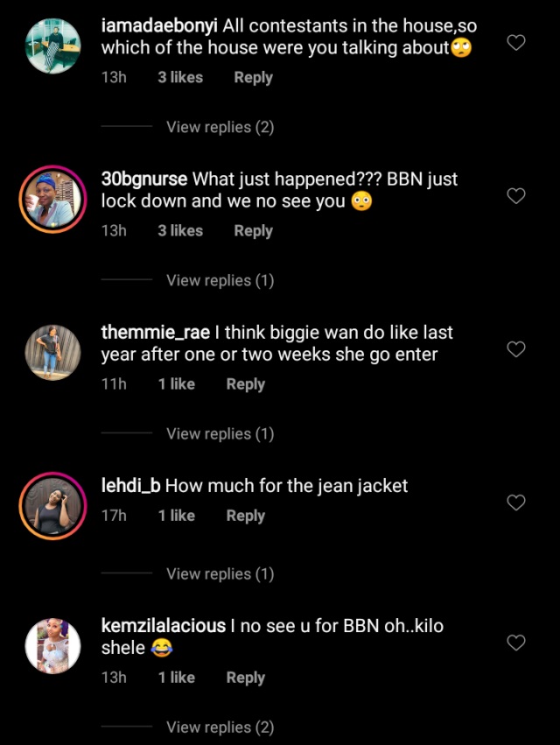Like iamadaebonyi's comment with heart icon
Screen dimensions: 560x745
(x=516, y=42)
